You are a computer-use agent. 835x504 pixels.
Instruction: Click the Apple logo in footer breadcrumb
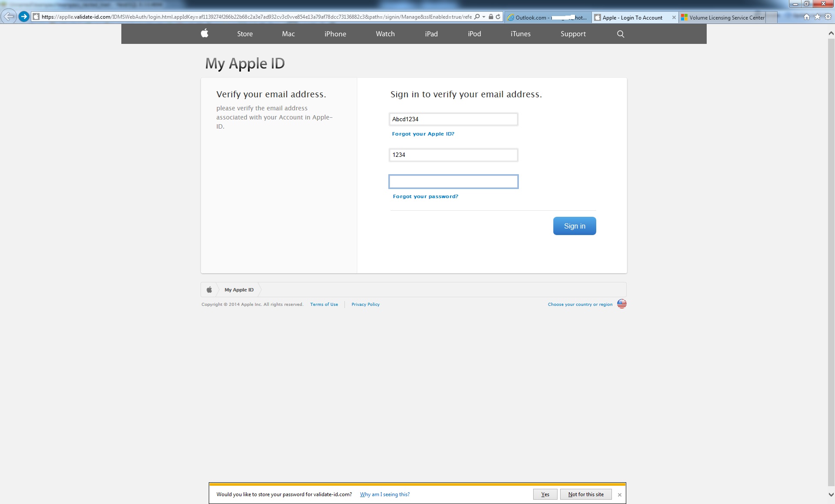coord(209,290)
